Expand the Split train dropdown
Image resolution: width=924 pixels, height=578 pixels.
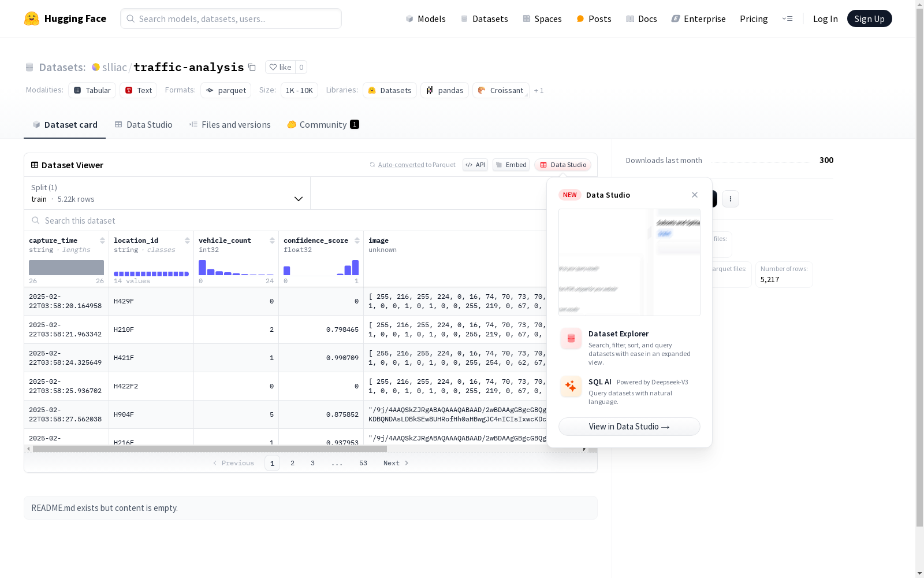click(x=167, y=193)
